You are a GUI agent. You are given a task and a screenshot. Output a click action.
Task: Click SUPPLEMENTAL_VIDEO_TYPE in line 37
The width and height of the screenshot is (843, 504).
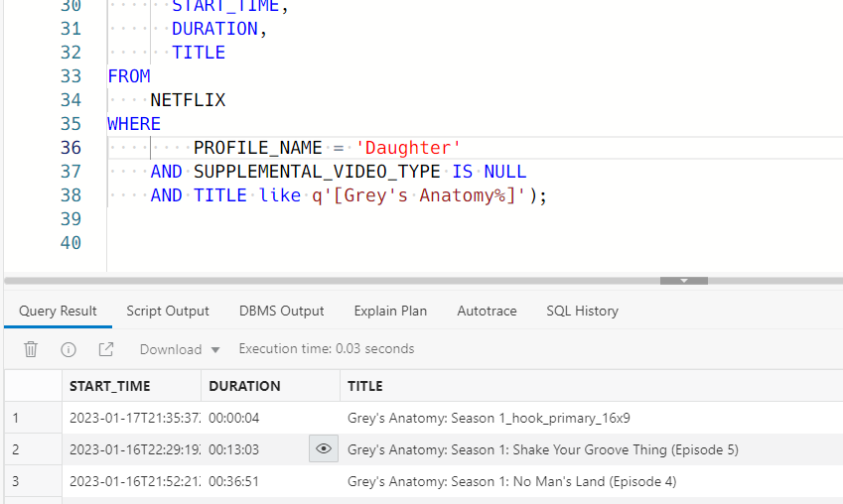pyautogui.click(x=317, y=172)
